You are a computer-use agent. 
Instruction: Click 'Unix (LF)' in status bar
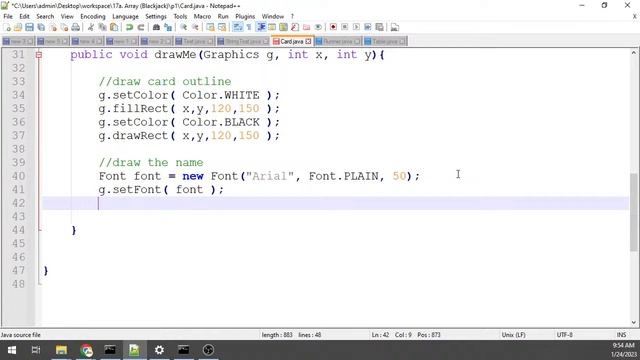point(513,335)
